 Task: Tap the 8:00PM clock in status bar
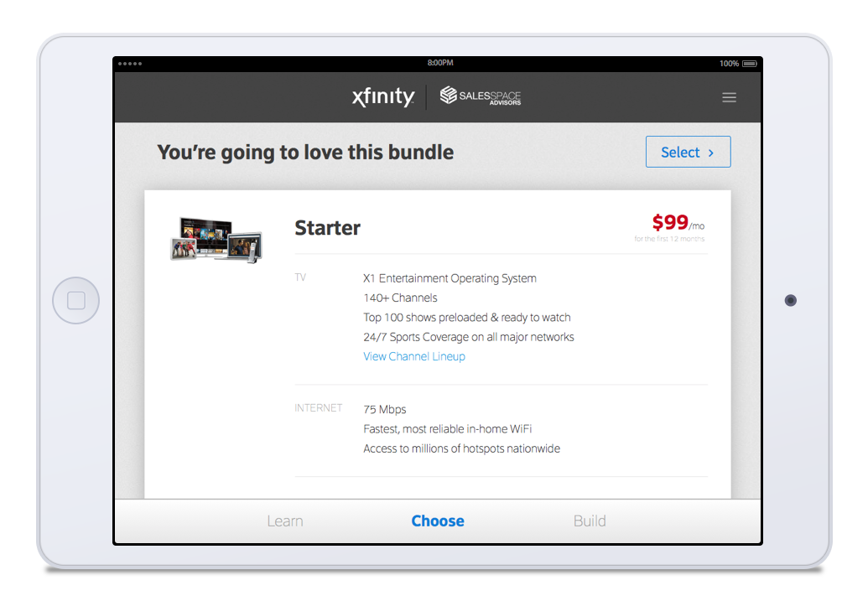point(440,63)
